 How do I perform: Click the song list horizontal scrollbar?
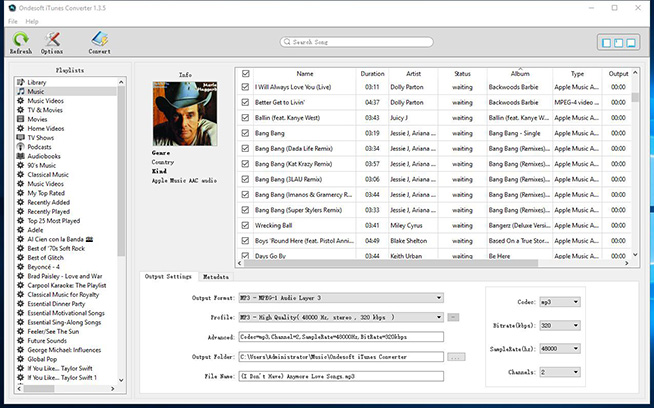click(391, 263)
